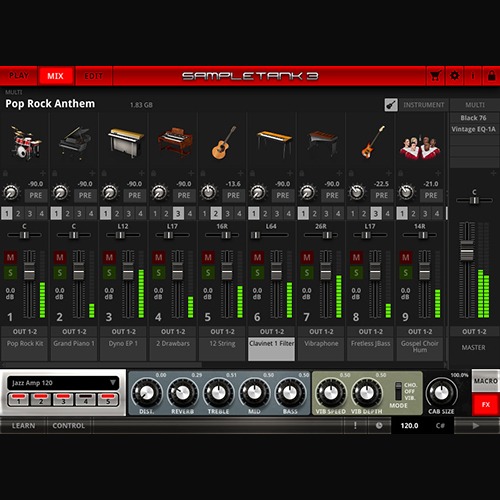Mute channel 1 Pop Rock Kit
The image size is (500, 500).
coord(10,257)
